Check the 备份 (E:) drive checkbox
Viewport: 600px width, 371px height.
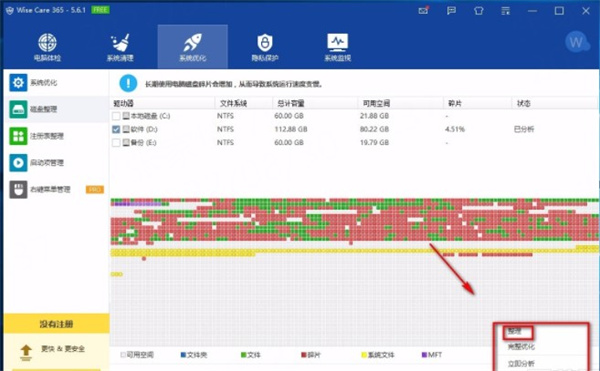coord(116,143)
